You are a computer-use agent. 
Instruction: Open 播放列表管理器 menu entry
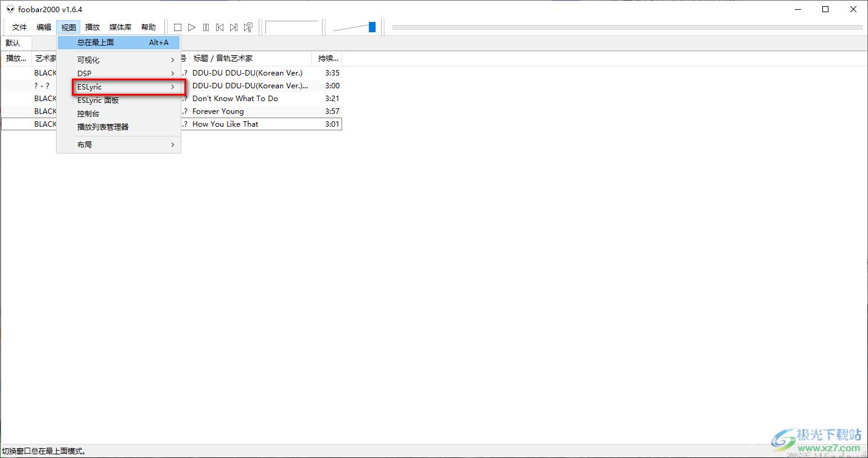pos(119,127)
